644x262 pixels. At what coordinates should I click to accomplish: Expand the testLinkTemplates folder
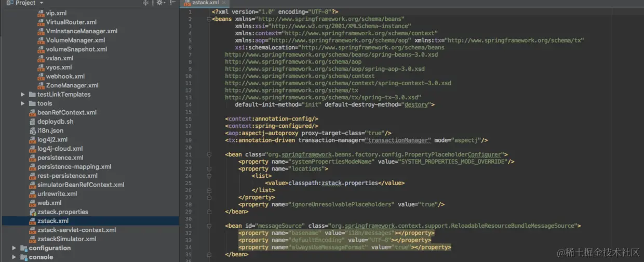pos(23,95)
